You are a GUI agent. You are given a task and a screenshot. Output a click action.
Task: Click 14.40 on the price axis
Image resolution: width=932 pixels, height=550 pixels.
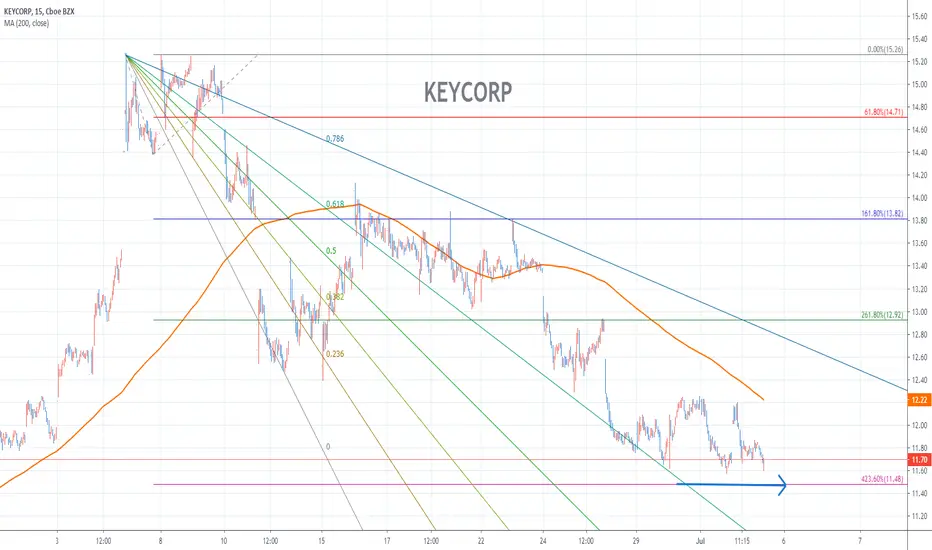[920, 152]
